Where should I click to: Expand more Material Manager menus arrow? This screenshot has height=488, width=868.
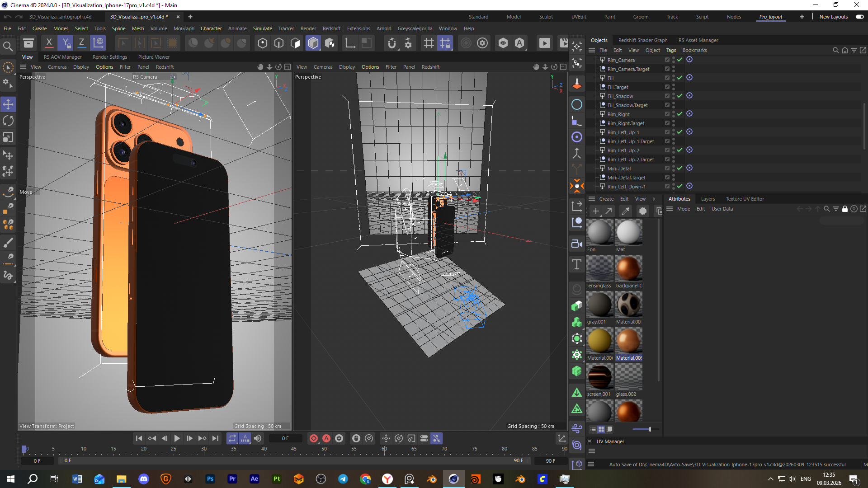click(654, 199)
